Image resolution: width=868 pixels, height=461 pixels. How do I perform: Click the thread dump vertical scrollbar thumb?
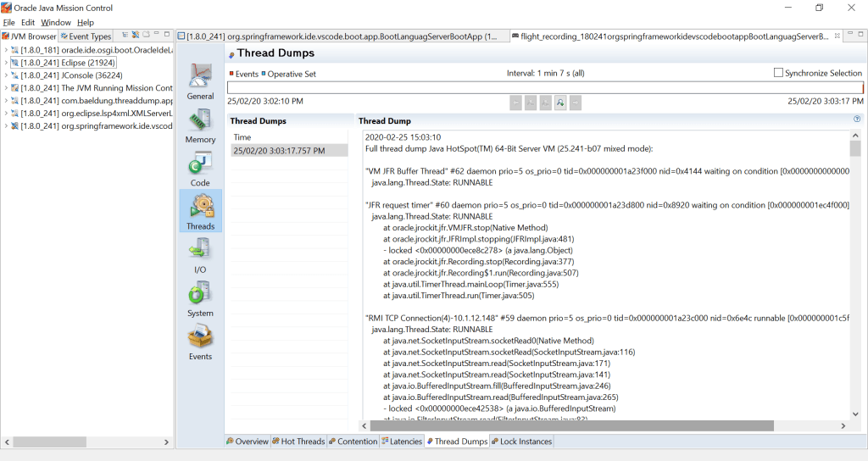tap(855, 148)
